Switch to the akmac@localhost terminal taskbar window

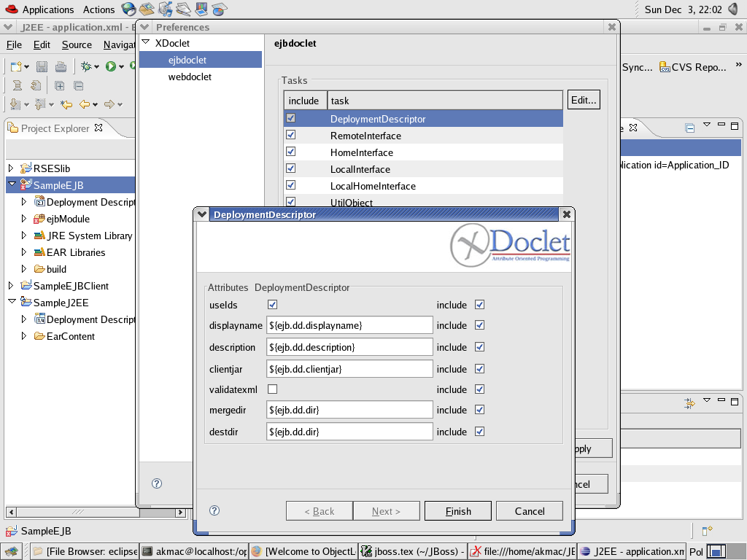pos(194,551)
